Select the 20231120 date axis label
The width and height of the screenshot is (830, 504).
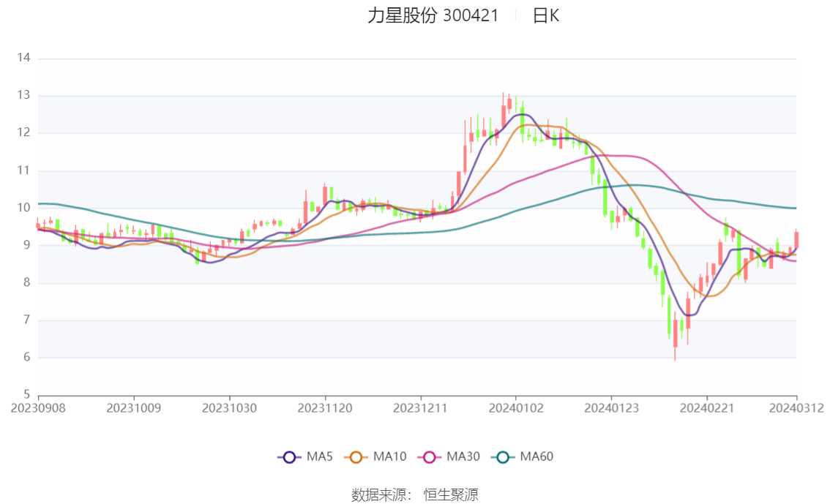click(325, 408)
